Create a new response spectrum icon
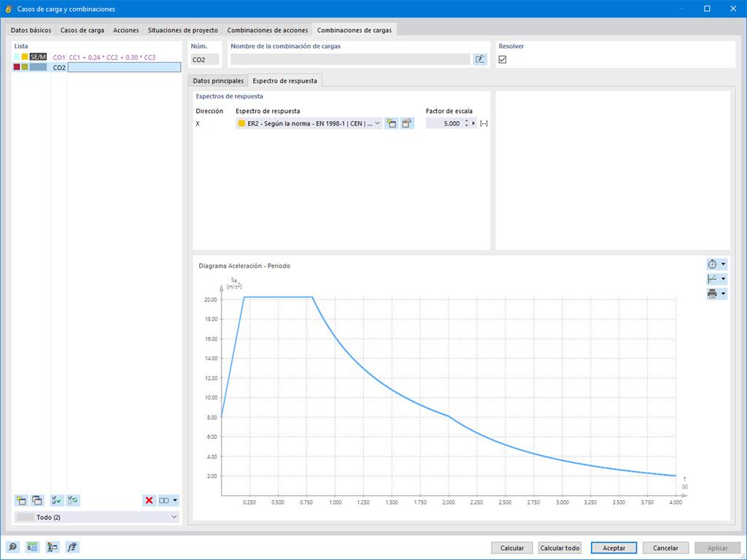Viewport: 747px width, 560px height. (391, 123)
